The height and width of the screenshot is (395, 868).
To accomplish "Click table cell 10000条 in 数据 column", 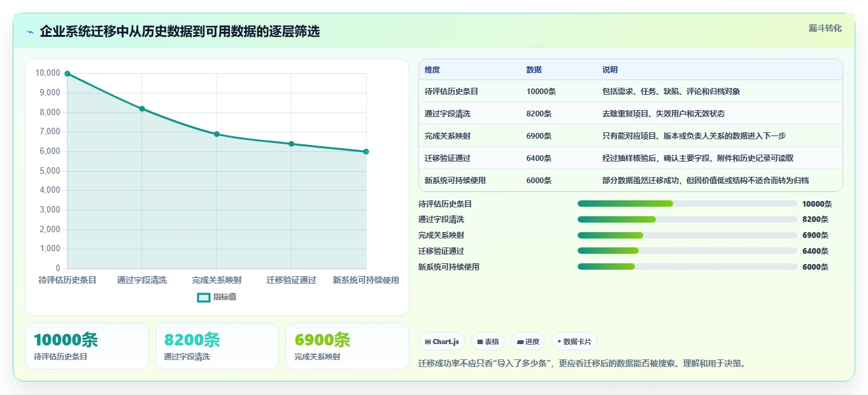I will tap(541, 92).
